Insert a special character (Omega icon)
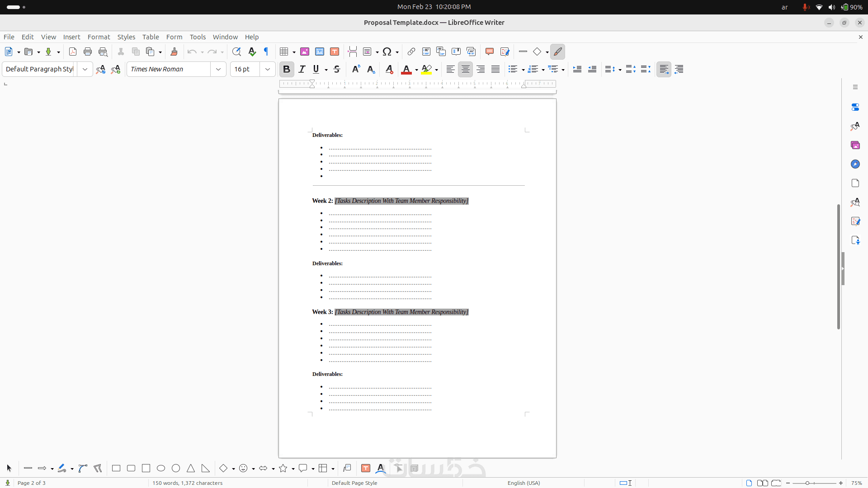Viewport: 868px width, 488px height. point(387,52)
